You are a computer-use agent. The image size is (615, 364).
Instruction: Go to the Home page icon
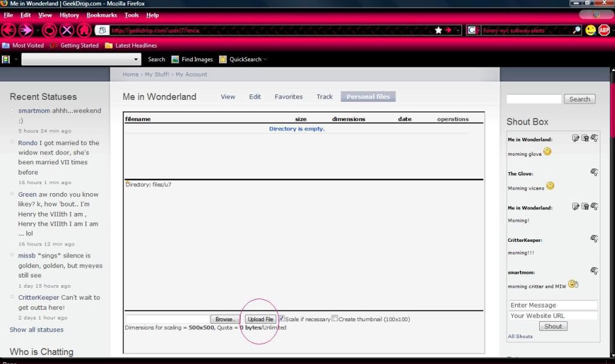pyautogui.click(x=85, y=30)
